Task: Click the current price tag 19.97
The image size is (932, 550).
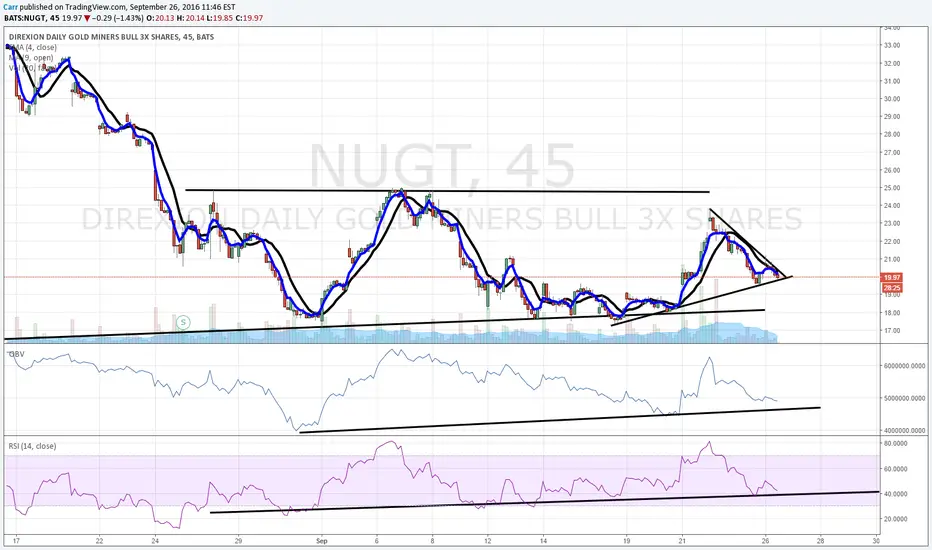Action: click(893, 278)
